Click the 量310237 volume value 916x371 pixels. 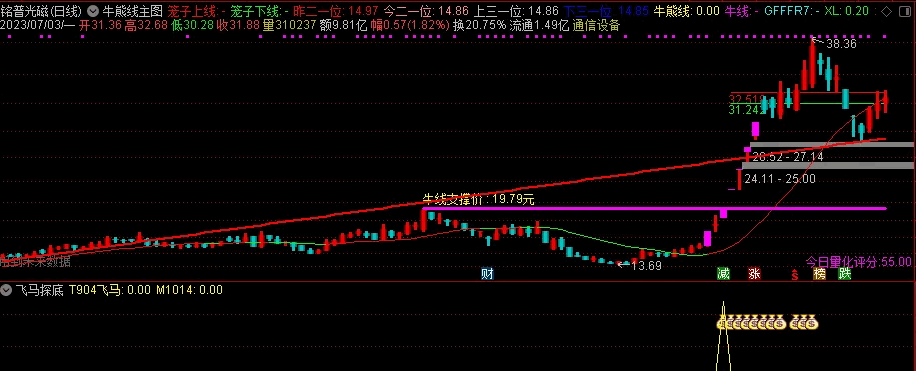(x=289, y=25)
